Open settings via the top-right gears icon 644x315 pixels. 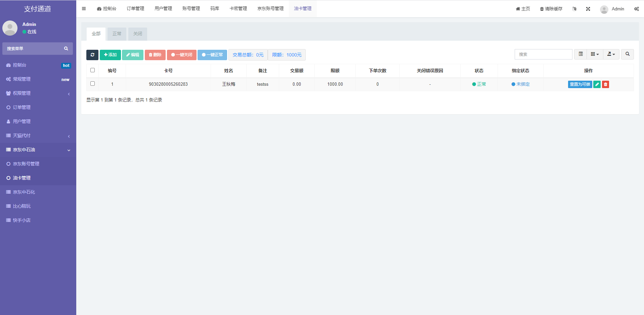coord(636,9)
